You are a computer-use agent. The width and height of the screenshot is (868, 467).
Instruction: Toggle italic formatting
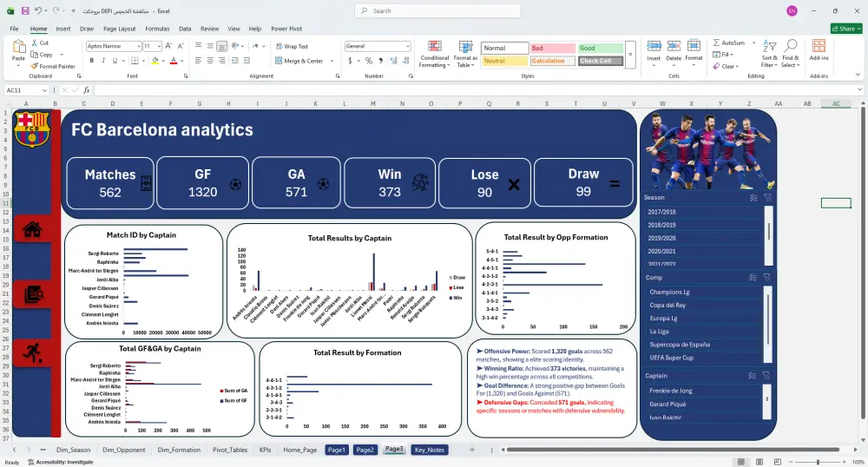(103, 60)
